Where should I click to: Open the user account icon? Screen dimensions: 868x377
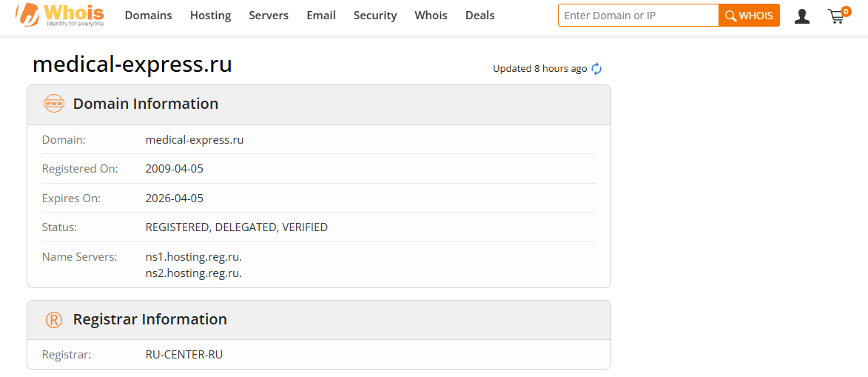pyautogui.click(x=801, y=16)
